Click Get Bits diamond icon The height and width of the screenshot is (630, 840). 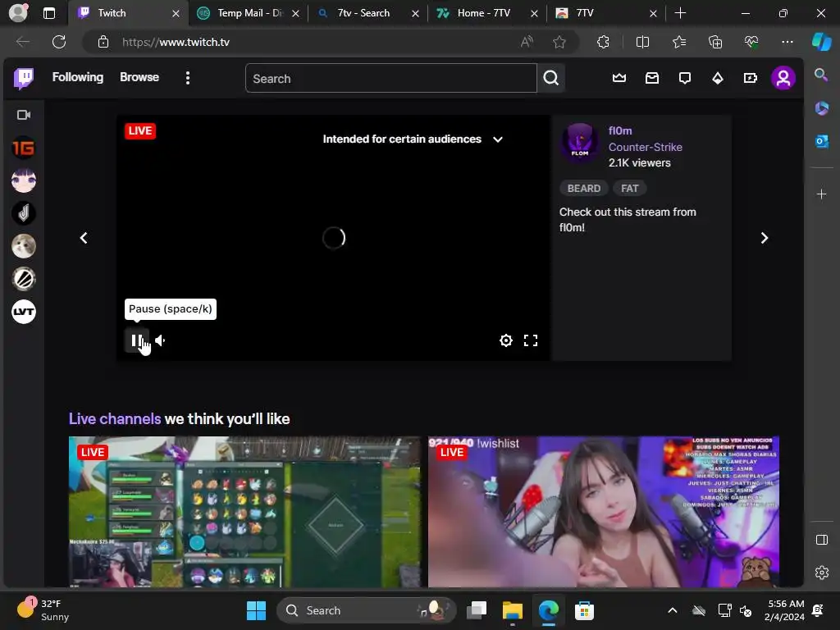click(717, 78)
